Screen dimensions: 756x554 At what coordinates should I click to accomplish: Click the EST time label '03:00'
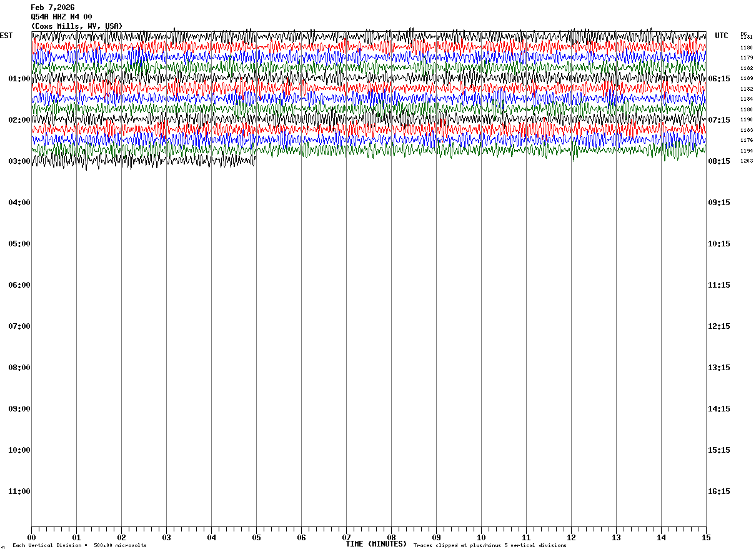point(19,161)
